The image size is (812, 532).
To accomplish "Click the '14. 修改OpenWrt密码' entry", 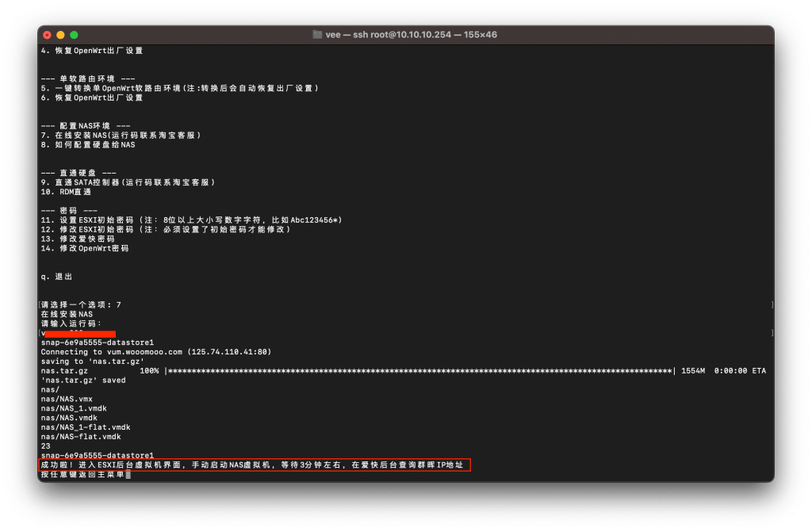I will click(84, 248).
